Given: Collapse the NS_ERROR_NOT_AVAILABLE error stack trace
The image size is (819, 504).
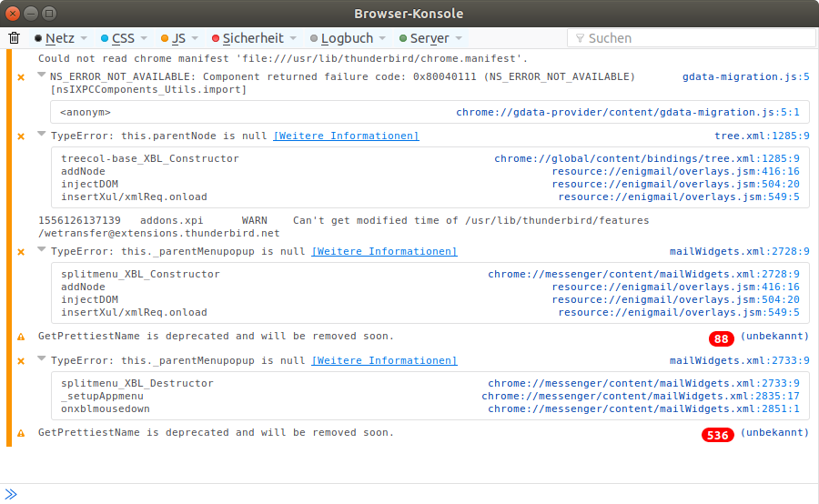Looking at the screenshot, I should (42, 76).
